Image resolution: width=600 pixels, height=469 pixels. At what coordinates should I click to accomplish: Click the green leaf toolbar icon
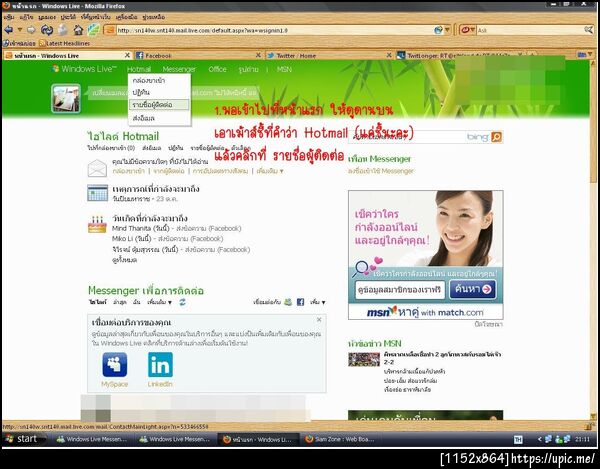[x=93, y=30]
